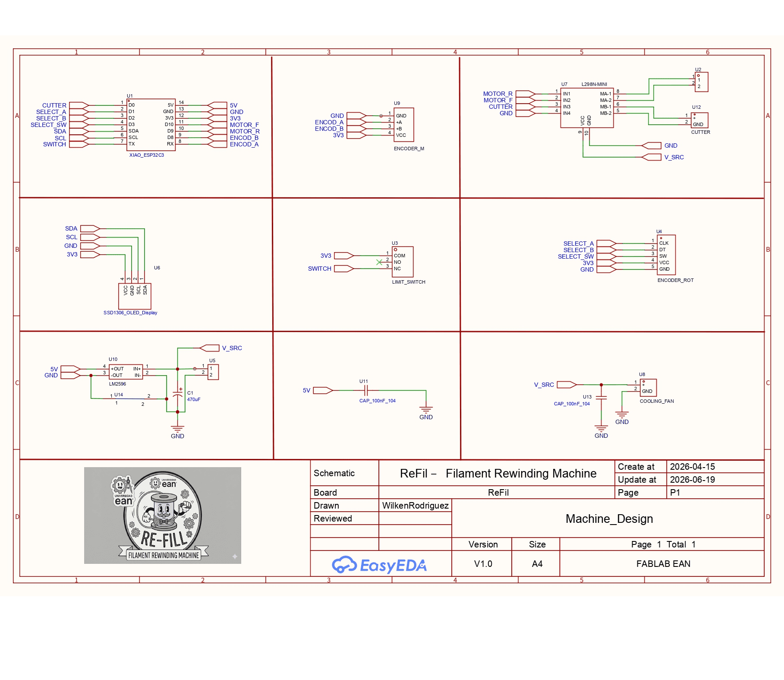The height and width of the screenshot is (680, 784).
Task: Click the MOTOR_F net label right of U1
Action: pos(244,125)
